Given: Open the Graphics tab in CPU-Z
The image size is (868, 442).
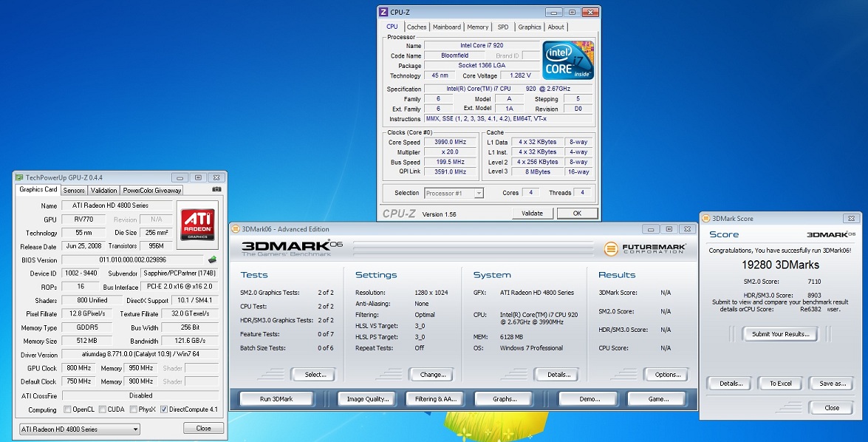Looking at the screenshot, I should [x=530, y=27].
